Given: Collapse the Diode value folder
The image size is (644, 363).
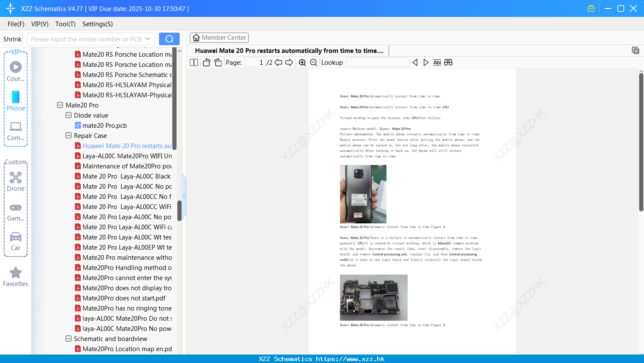Looking at the screenshot, I should [69, 115].
